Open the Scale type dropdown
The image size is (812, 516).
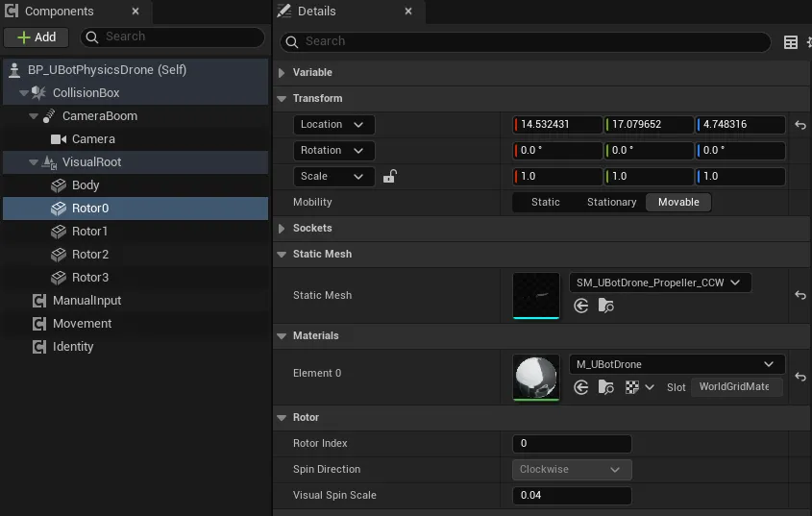(x=333, y=176)
